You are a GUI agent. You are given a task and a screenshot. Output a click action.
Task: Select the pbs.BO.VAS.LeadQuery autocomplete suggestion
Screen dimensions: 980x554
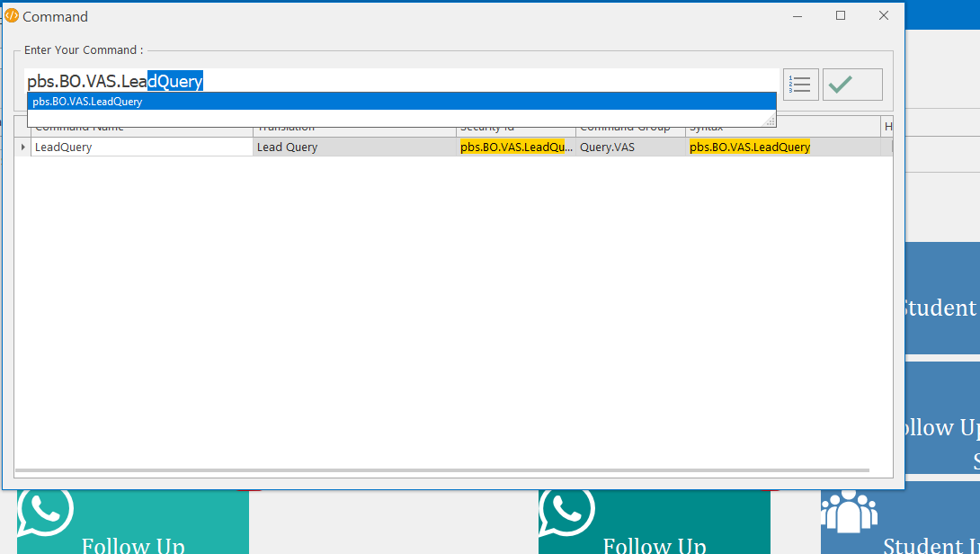click(x=401, y=102)
